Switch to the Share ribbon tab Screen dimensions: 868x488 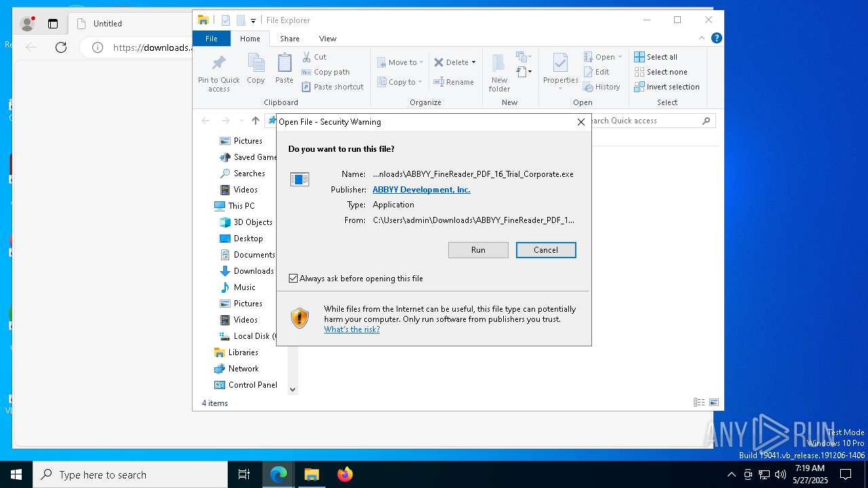(290, 39)
